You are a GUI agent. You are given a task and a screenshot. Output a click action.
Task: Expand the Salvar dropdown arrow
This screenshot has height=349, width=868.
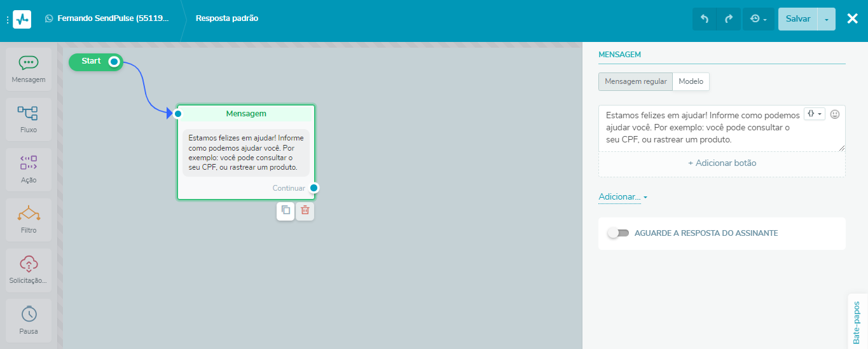(827, 19)
